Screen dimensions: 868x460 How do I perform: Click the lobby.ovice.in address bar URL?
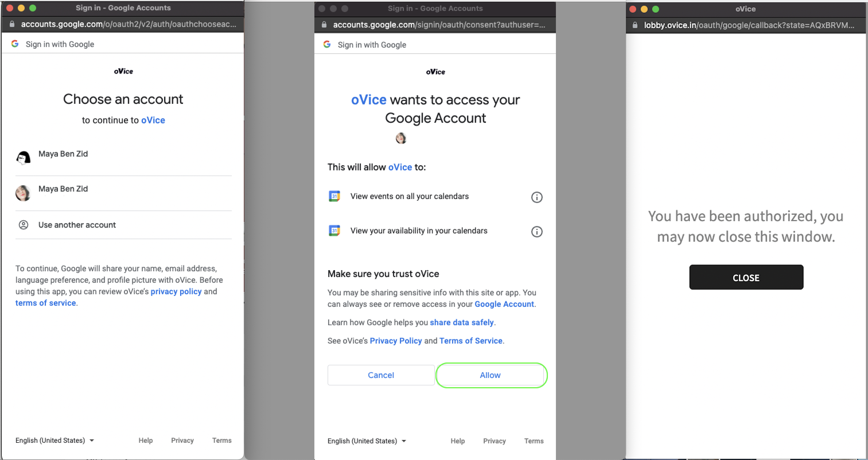(x=749, y=25)
